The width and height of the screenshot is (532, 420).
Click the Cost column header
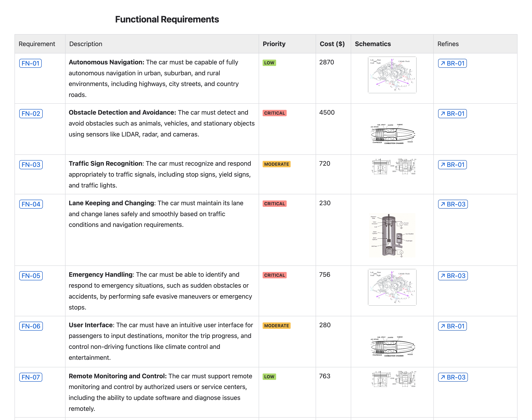[x=332, y=44]
